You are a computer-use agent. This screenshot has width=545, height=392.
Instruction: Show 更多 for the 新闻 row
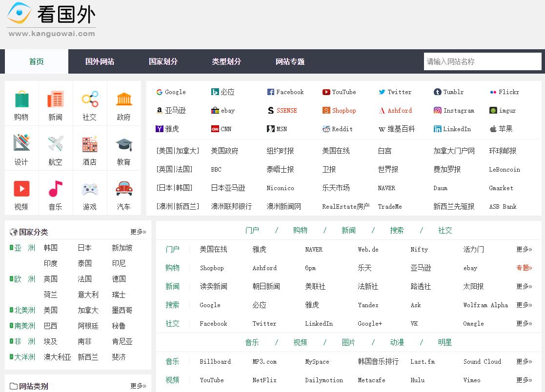[524, 287]
